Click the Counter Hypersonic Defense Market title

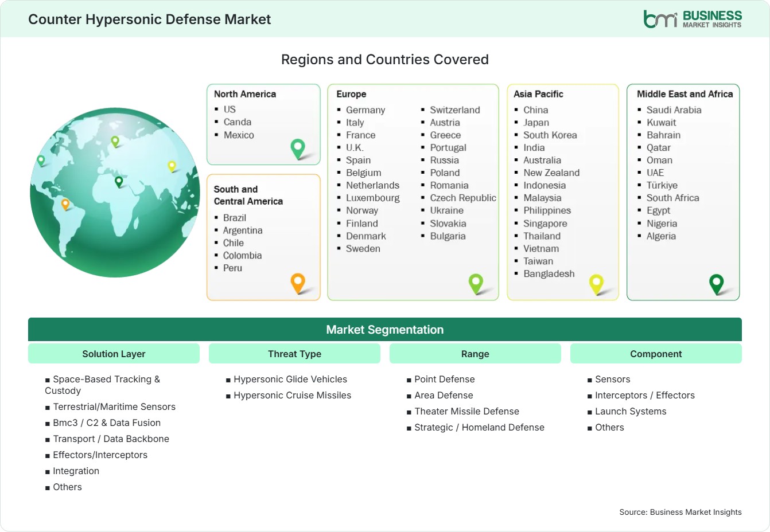pos(149,19)
